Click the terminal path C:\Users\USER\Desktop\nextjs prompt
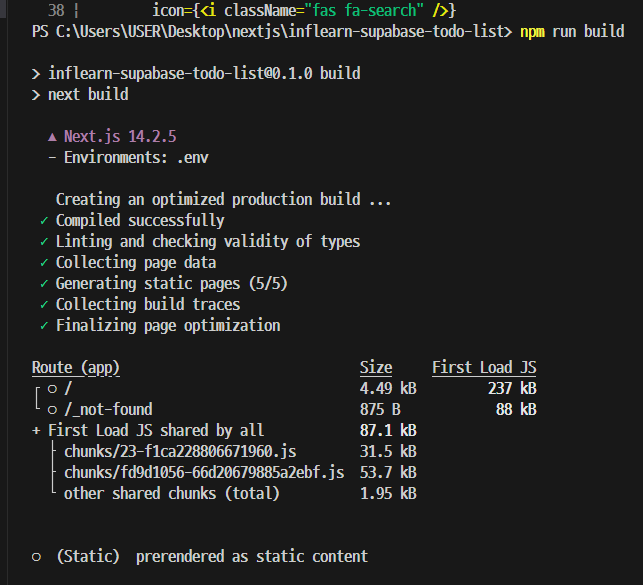643x585 pixels. (x=271, y=32)
